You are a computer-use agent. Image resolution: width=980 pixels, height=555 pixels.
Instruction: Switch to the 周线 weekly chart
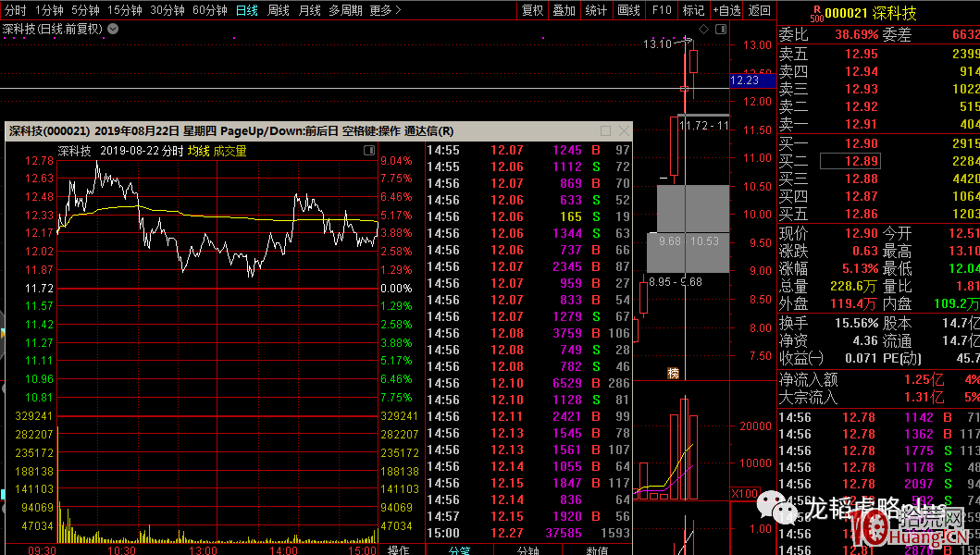tap(279, 10)
